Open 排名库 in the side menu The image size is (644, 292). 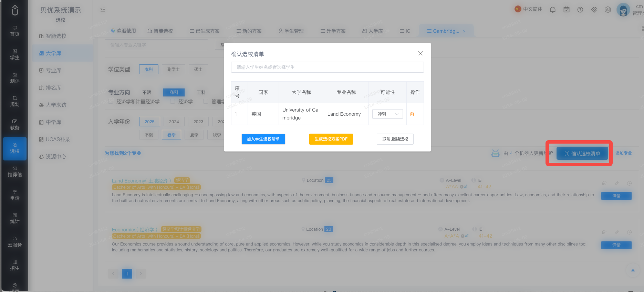point(50,88)
